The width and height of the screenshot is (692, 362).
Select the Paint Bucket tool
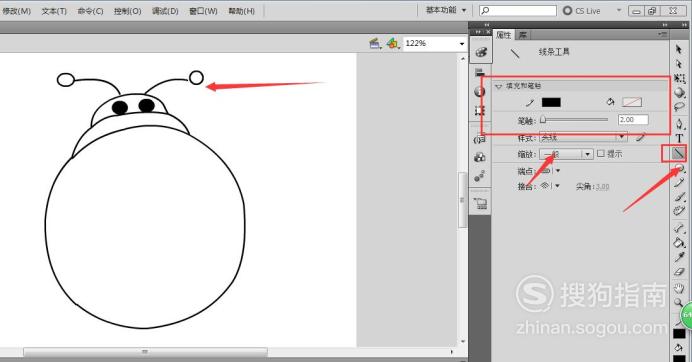[679, 242]
